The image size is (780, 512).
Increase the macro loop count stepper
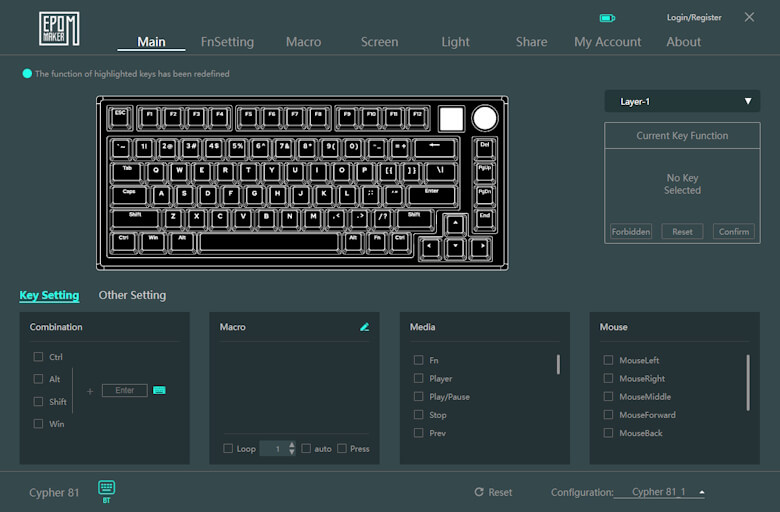(x=292, y=445)
